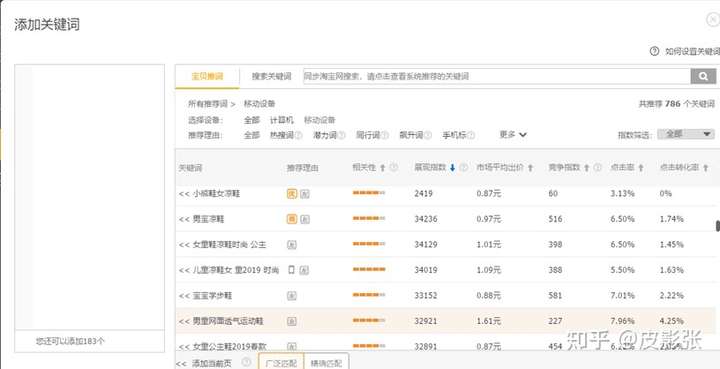Screen dimensions: 720x369
Task: Select 广泛匹配 match type
Action: coord(281,363)
